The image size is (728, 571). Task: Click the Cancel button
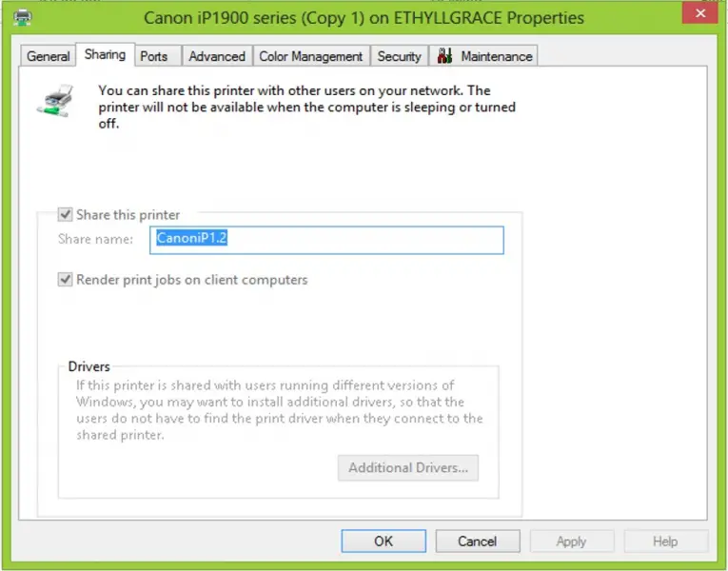point(478,541)
